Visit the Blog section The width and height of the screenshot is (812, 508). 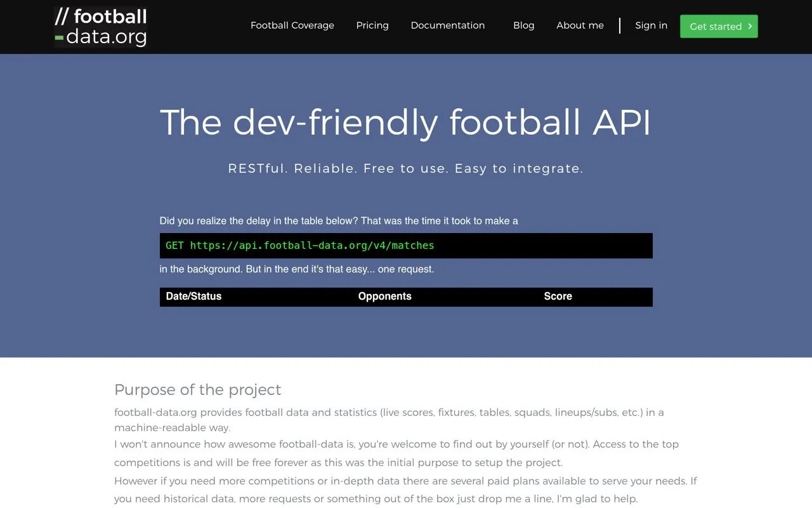click(524, 25)
